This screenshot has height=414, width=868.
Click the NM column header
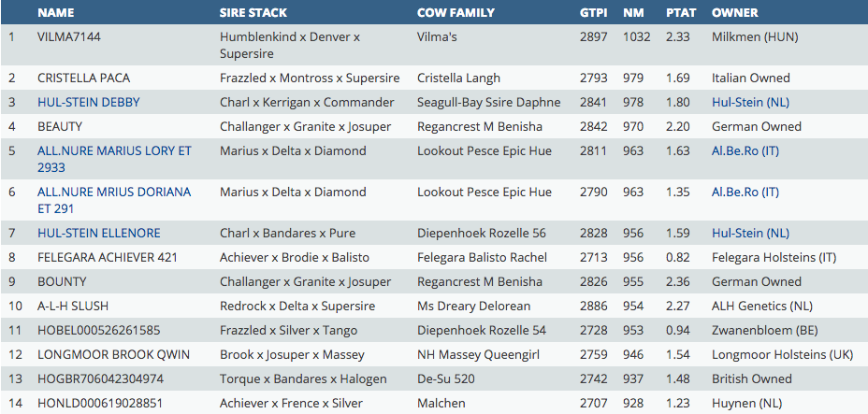[632, 13]
